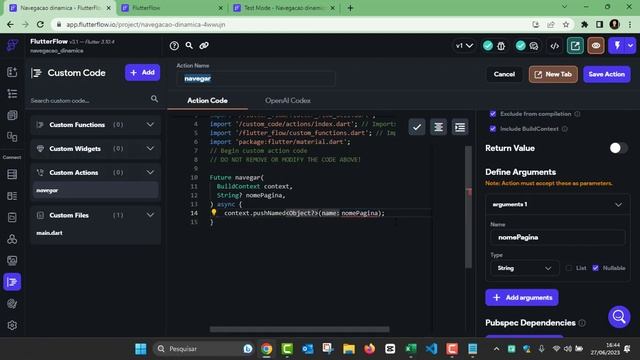Open Chrome tab search chevron
The width and height of the screenshot is (640, 360).
[x=564, y=7]
